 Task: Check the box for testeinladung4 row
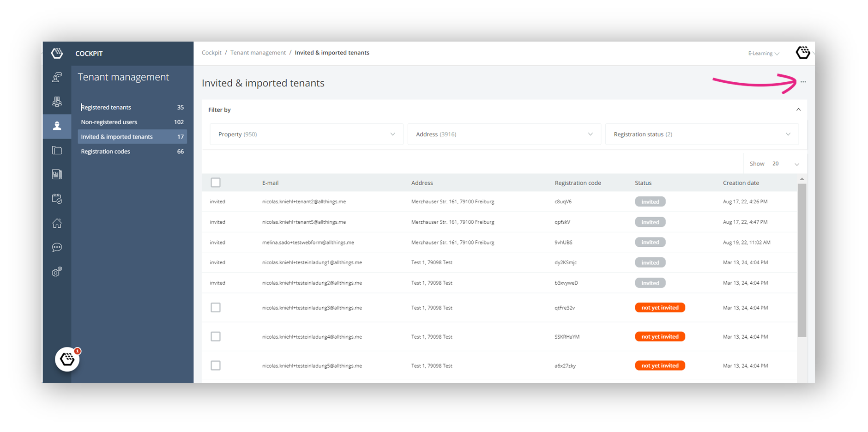(x=216, y=336)
